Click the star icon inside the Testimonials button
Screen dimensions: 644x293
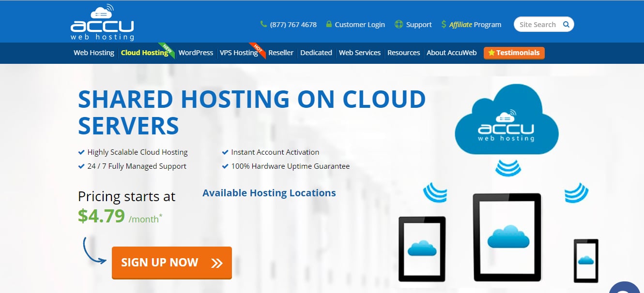[x=492, y=53]
